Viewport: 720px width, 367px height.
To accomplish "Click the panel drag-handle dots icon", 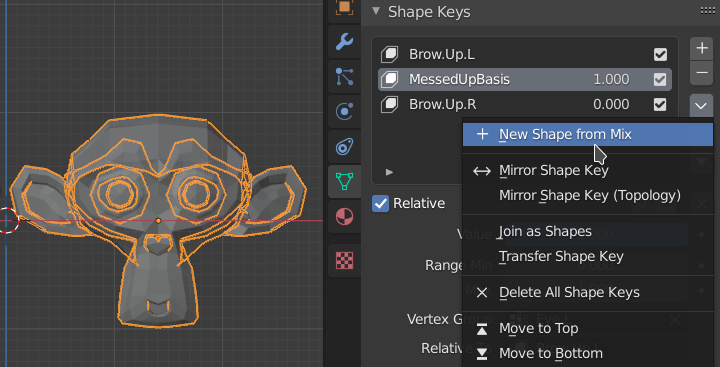I will click(708, 11).
